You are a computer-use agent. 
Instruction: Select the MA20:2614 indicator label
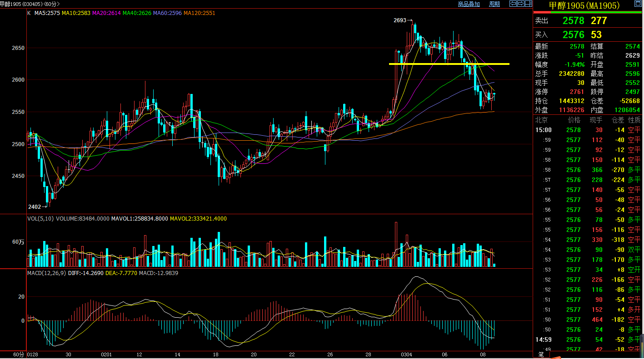(x=106, y=13)
